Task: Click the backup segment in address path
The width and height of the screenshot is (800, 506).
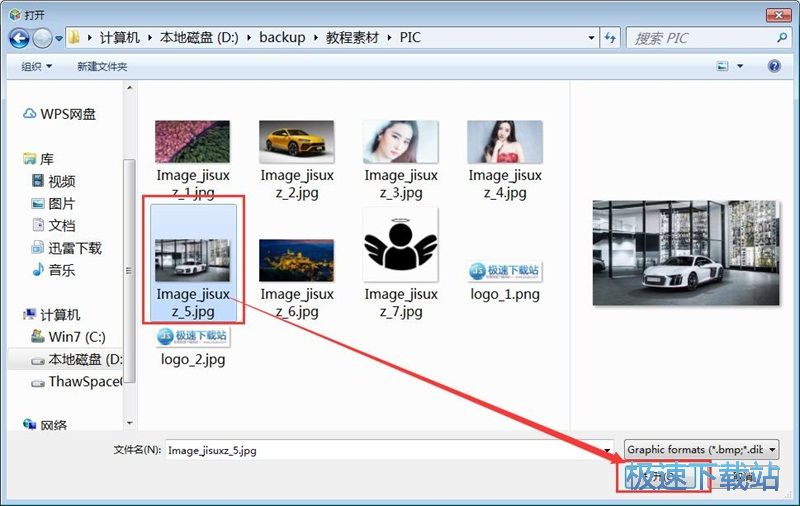Action: pyautogui.click(x=282, y=38)
